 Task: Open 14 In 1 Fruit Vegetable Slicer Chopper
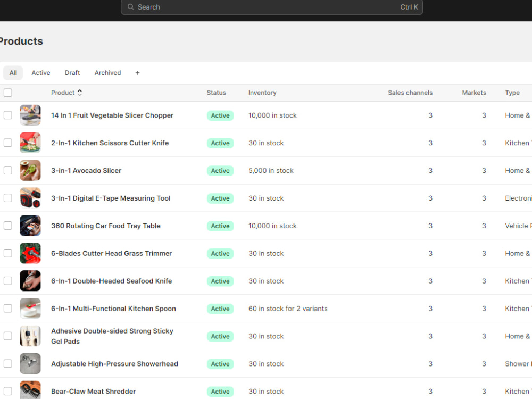coord(112,115)
